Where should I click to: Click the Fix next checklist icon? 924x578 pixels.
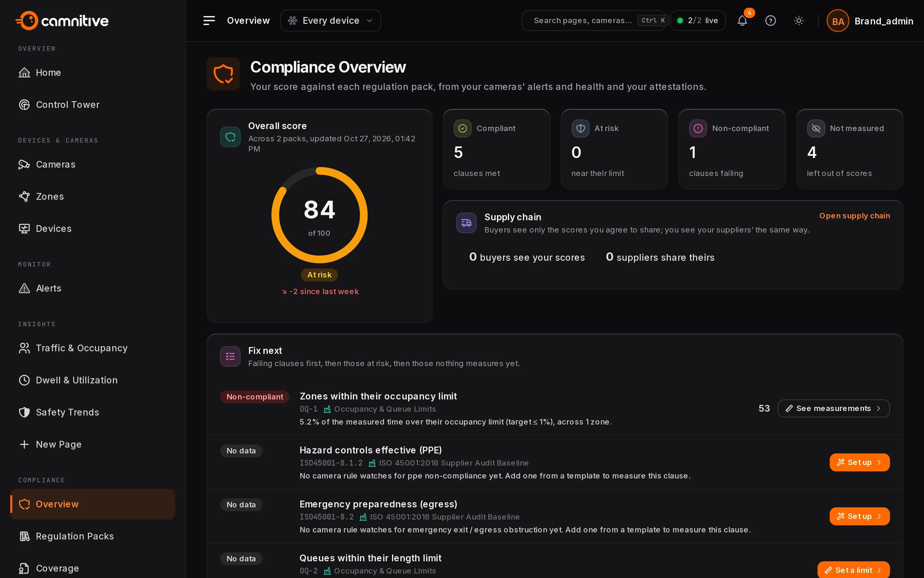pyautogui.click(x=230, y=357)
